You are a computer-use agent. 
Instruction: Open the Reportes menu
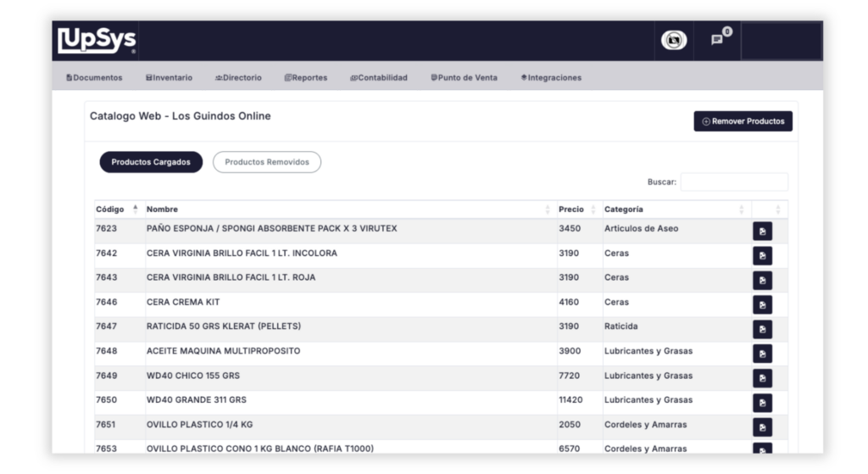click(x=306, y=78)
